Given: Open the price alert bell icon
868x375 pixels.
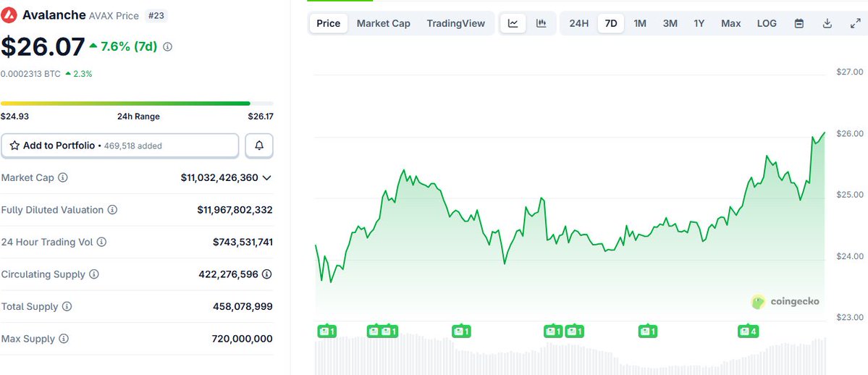Looking at the screenshot, I should [x=259, y=146].
